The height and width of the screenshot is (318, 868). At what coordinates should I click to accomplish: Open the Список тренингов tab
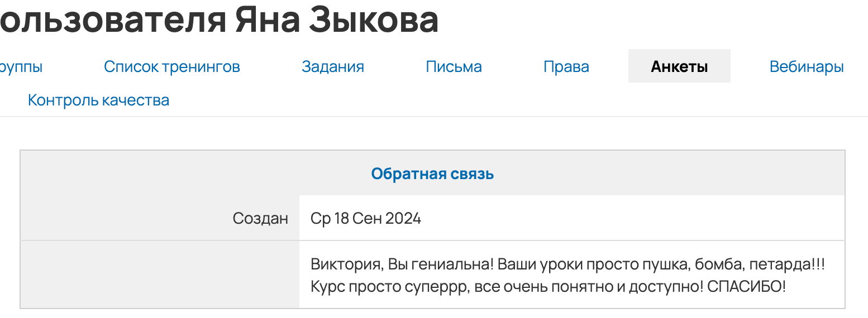[x=171, y=67]
